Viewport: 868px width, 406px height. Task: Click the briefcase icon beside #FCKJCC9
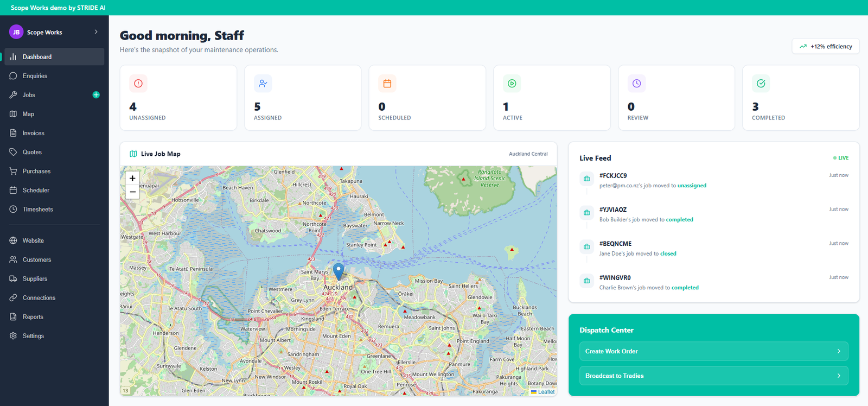click(x=586, y=179)
